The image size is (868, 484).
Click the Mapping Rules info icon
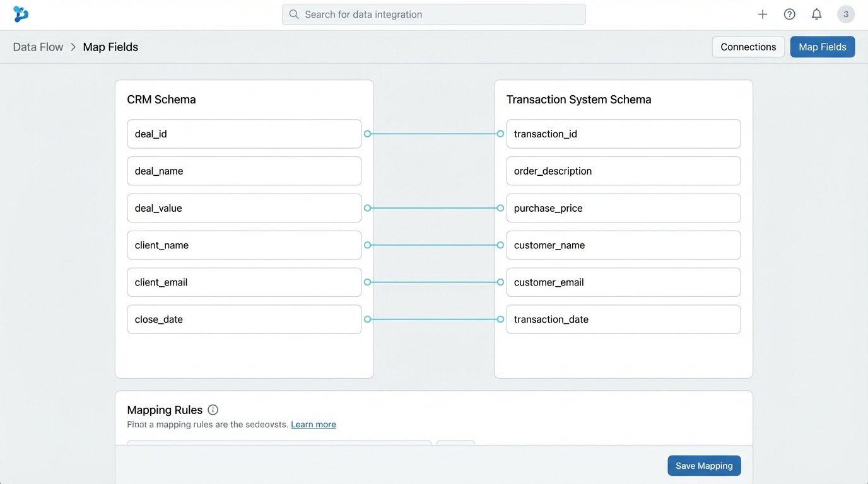pos(213,409)
